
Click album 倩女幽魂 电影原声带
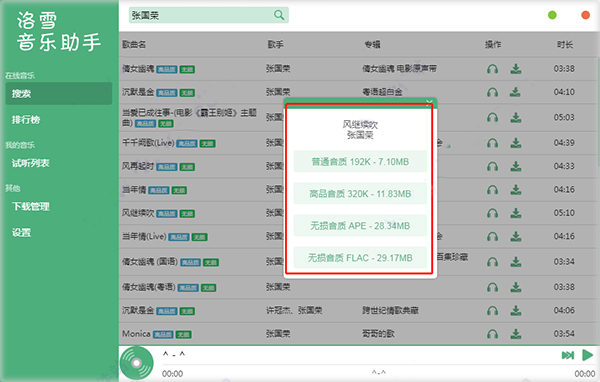pos(399,69)
